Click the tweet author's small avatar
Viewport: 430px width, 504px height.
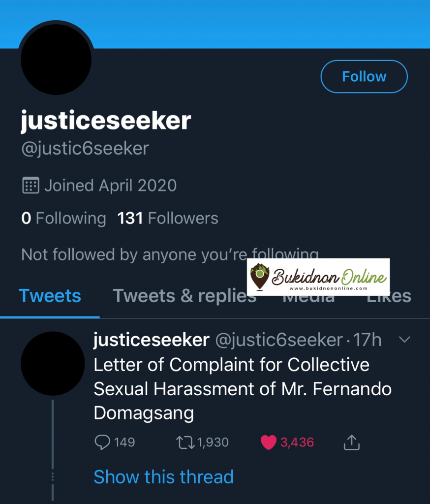pyautogui.click(x=53, y=363)
